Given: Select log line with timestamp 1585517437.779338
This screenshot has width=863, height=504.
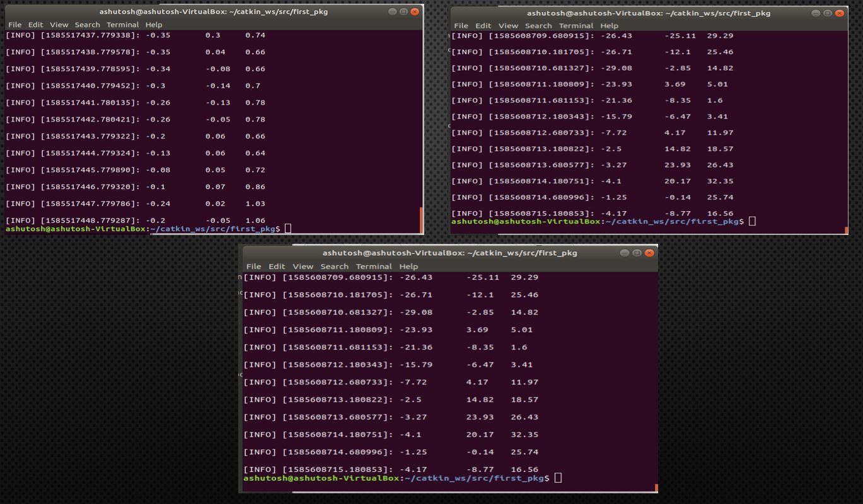Looking at the screenshot, I should pos(136,35).
